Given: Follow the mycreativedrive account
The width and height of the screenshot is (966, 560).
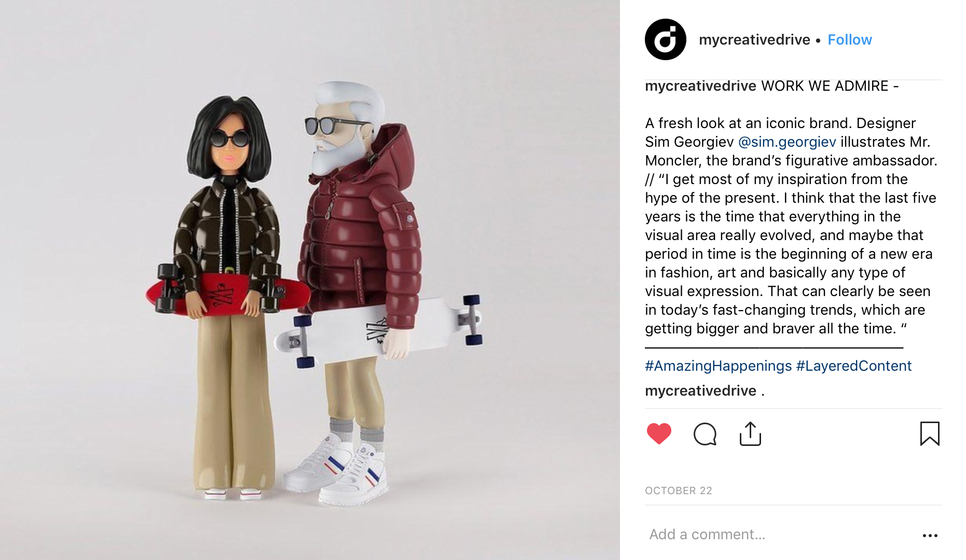Looking at the screenshot, I should pos(849,39).
